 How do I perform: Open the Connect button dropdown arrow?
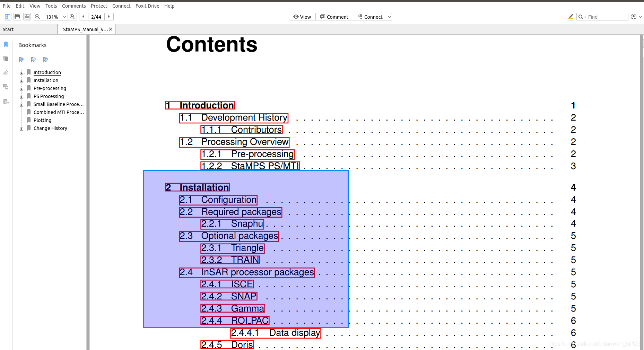click(x=389, y=17)
